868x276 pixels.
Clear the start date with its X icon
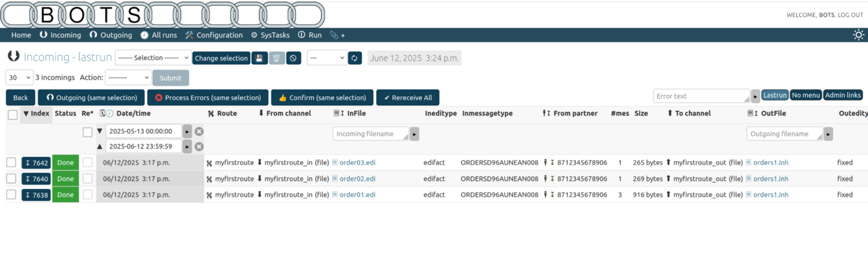point(199,131)
